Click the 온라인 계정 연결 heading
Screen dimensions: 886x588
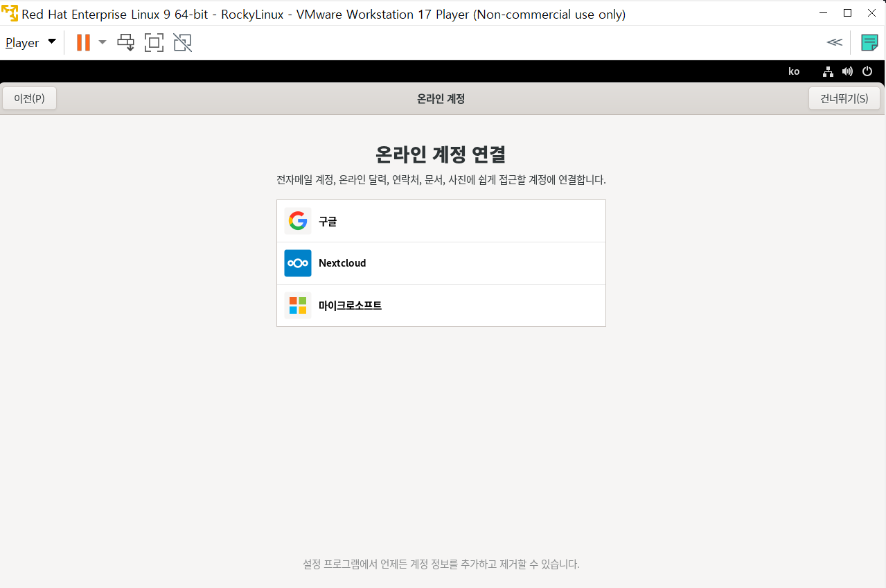(441, 153)
